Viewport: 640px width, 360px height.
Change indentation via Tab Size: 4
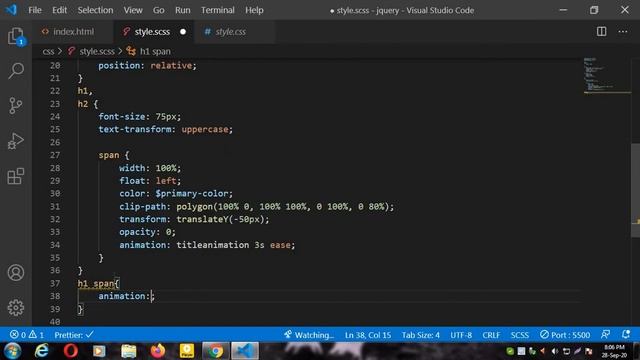(x=420, y=335)
